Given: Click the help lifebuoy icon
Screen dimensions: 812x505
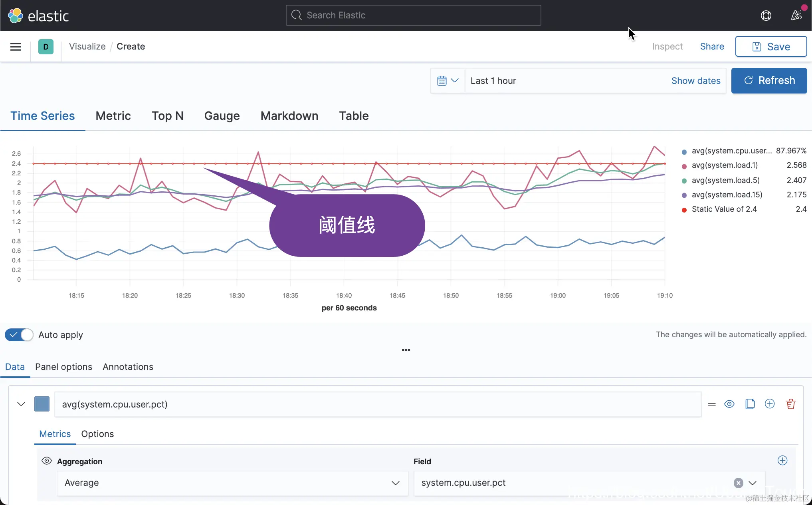Looking at the screenshot, I should click(766, 16).
